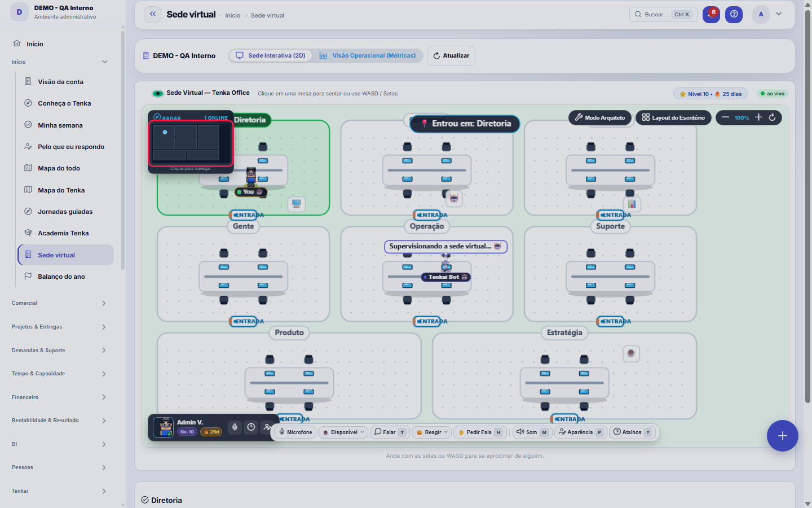Viewport: 812px width, 508px height.
Task: Click the Atualizar button
Action: [x=451, y=55]
